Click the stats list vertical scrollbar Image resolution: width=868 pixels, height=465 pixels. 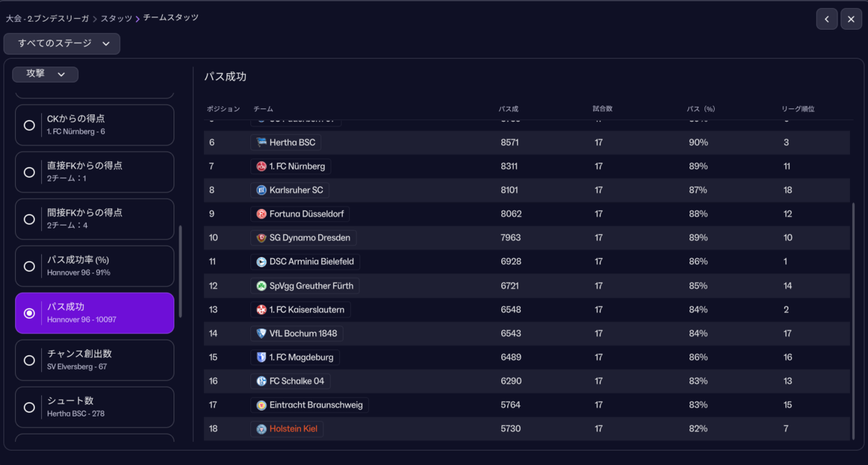[180, 271]
